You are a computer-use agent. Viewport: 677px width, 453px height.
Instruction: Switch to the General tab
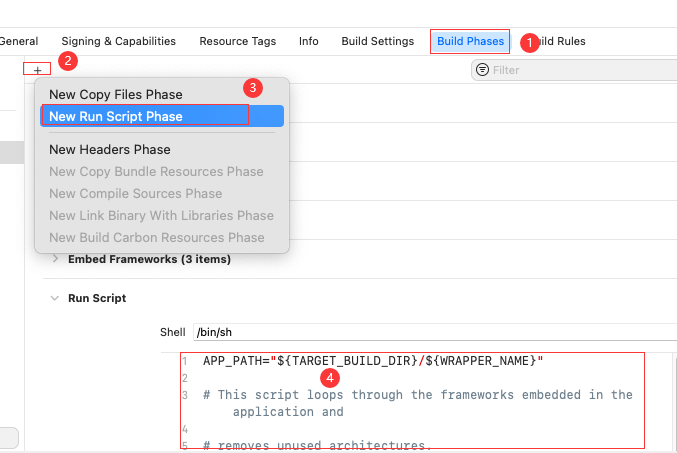(x=19, y=41)
